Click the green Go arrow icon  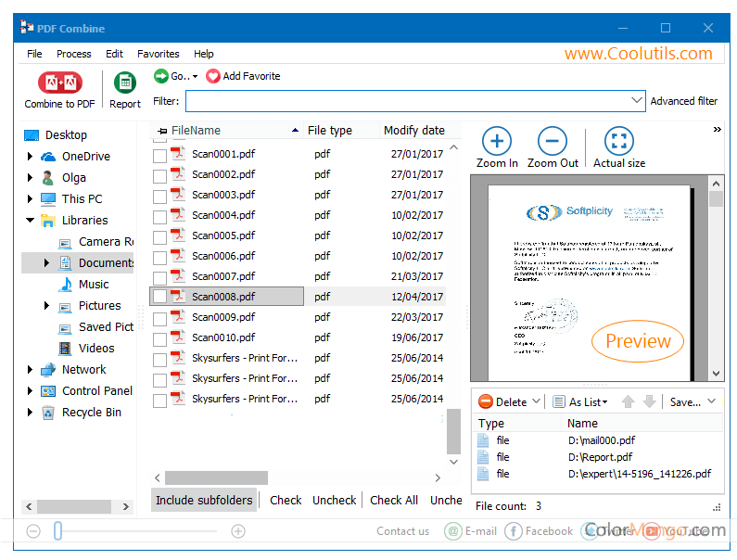[x=161, y=76]
